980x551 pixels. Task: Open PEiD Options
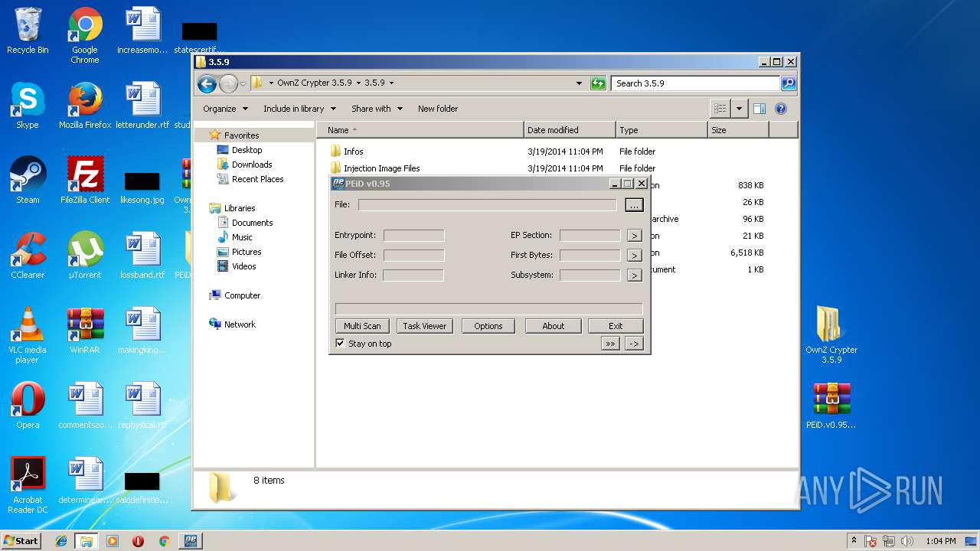[488, 326]
